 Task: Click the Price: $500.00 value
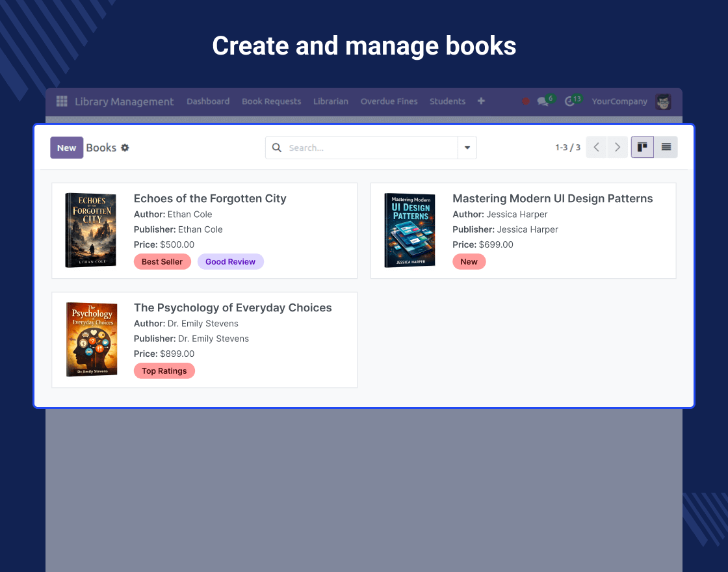177,244
